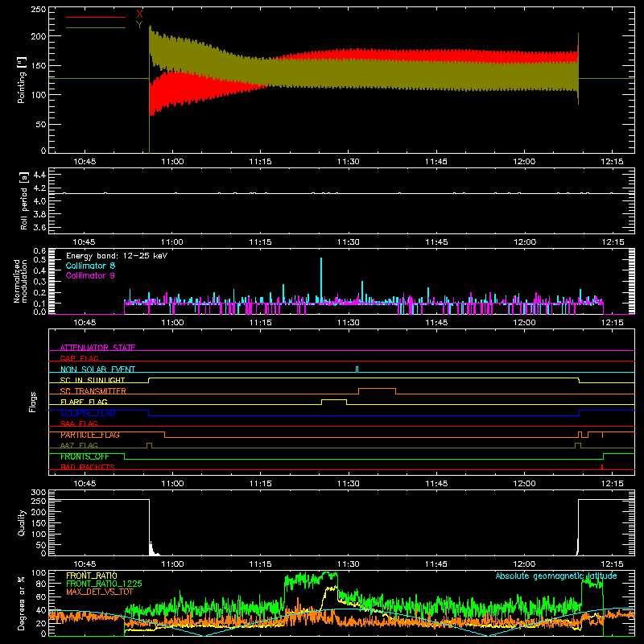The image size is (644, 644).
Task: Click the 12:00 tick label under Quality plot
Action: (524, 564)
